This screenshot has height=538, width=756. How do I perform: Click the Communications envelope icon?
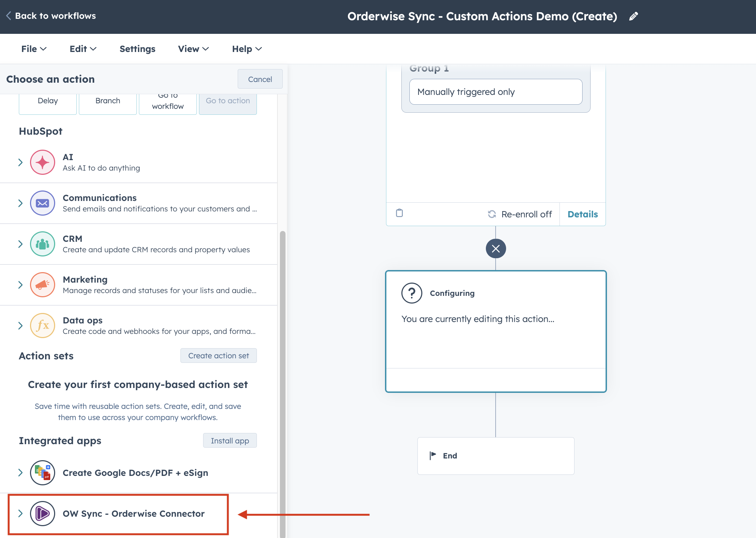click(43, 203)
